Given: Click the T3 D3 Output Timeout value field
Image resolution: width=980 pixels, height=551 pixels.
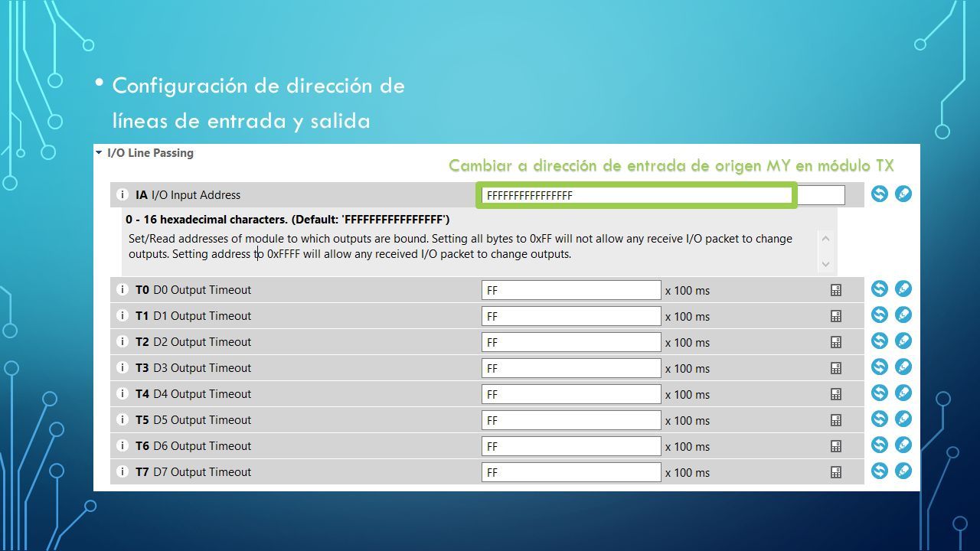Looking at the screenshot, I should [x=571, y=368].
